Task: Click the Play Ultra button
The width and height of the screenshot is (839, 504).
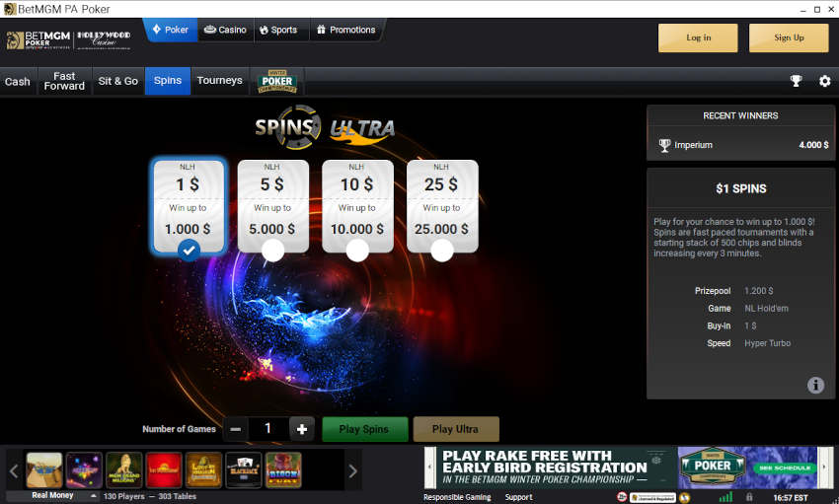Action: [x=456, y=429]
